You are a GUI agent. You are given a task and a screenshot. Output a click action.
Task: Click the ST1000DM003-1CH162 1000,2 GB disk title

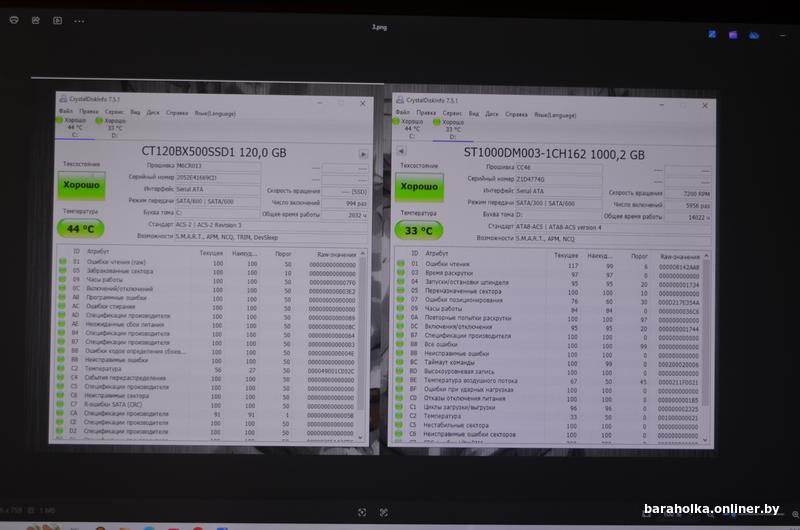tap(554, 154)
